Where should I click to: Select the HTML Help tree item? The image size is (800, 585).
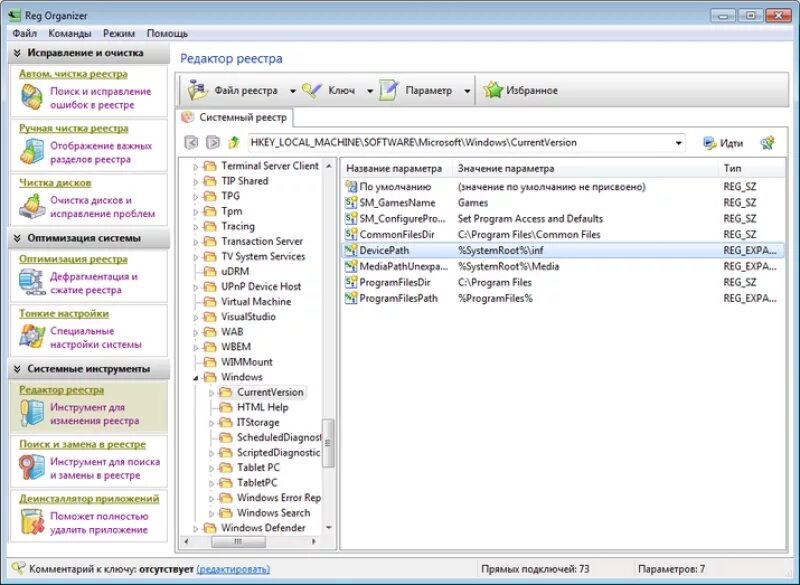tap(262, 407)
